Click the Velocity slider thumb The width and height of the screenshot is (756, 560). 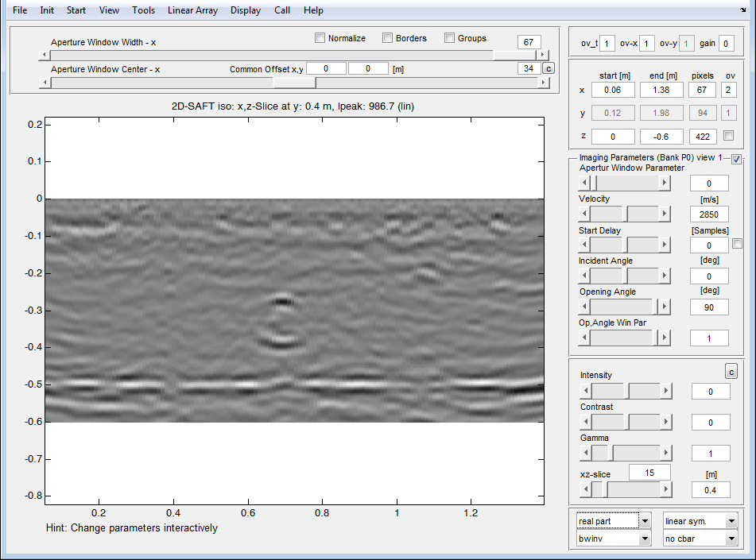[625, 214]
